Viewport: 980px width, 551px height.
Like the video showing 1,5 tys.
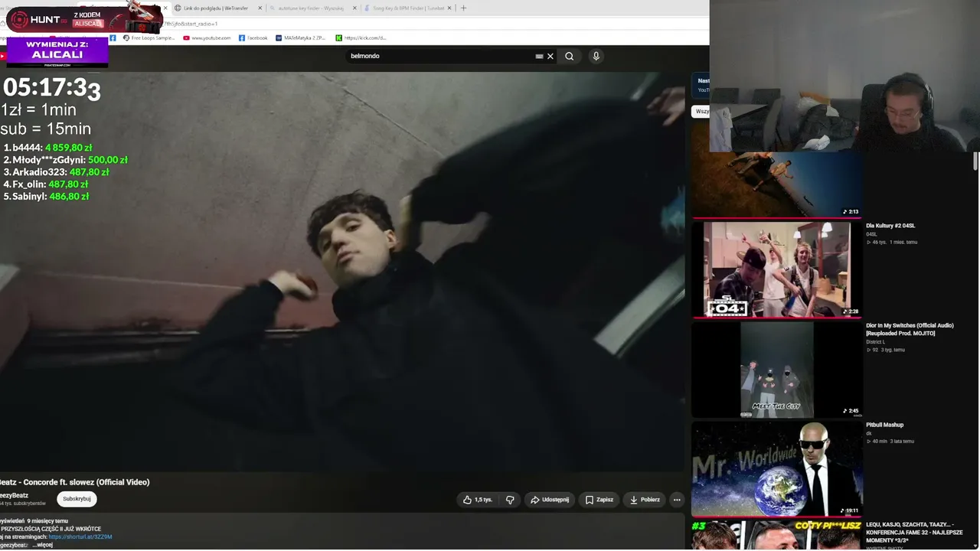coord(478,500)
